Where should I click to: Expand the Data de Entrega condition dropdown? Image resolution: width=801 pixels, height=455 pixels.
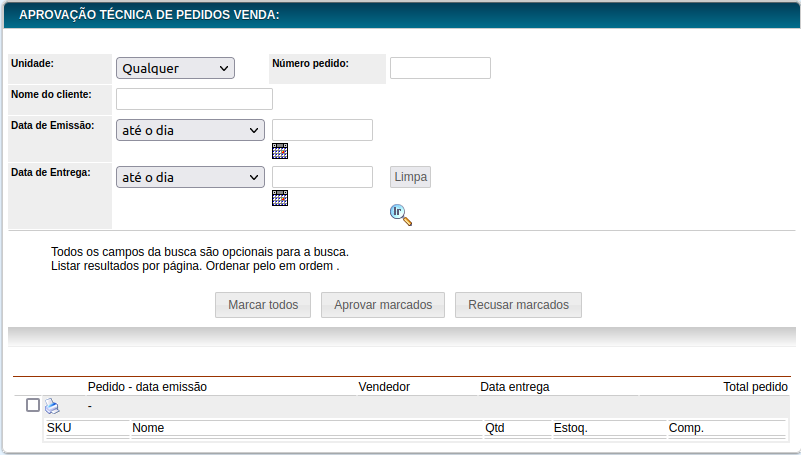click(190, 177)
